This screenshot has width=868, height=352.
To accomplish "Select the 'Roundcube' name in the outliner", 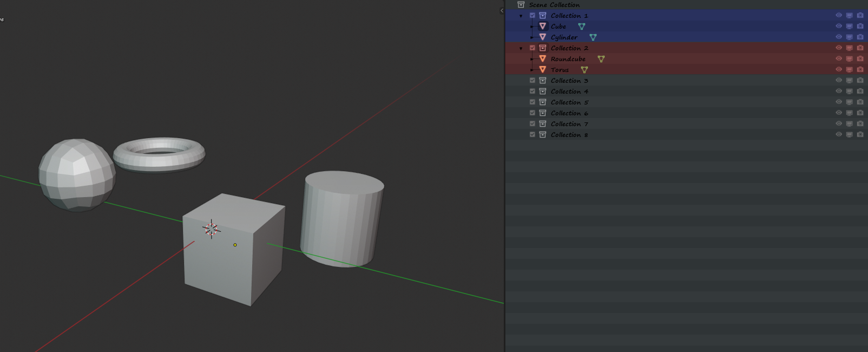I will [568, 58].
